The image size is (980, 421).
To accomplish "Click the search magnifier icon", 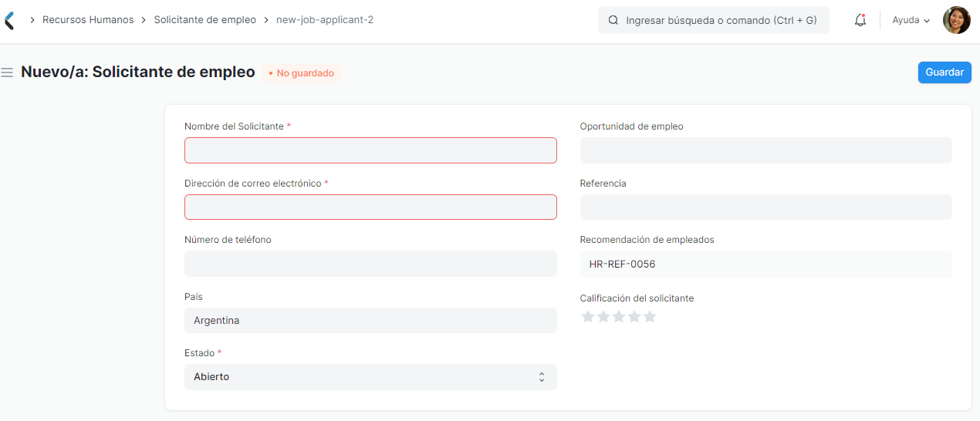I will (x=613, y=21).
